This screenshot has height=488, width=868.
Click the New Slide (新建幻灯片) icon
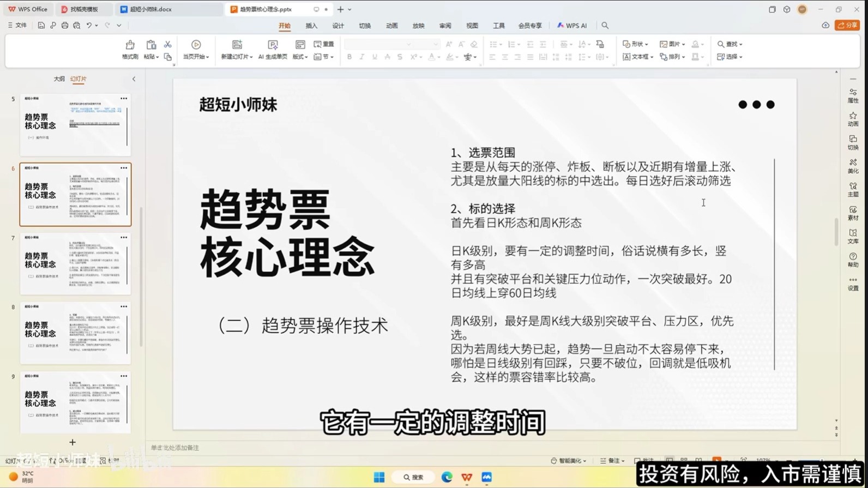pyautogui.click(x=237, y=45)
